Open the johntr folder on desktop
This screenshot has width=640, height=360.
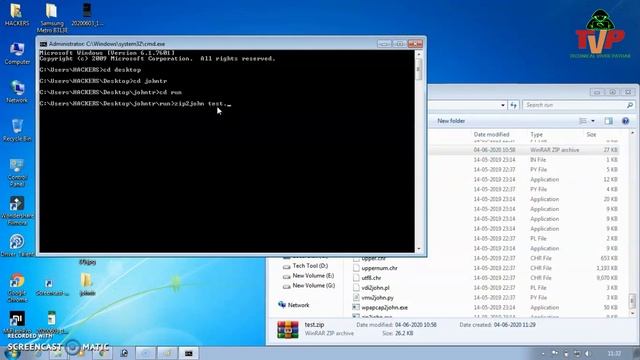pyautogui.click(x=87, y=284)
